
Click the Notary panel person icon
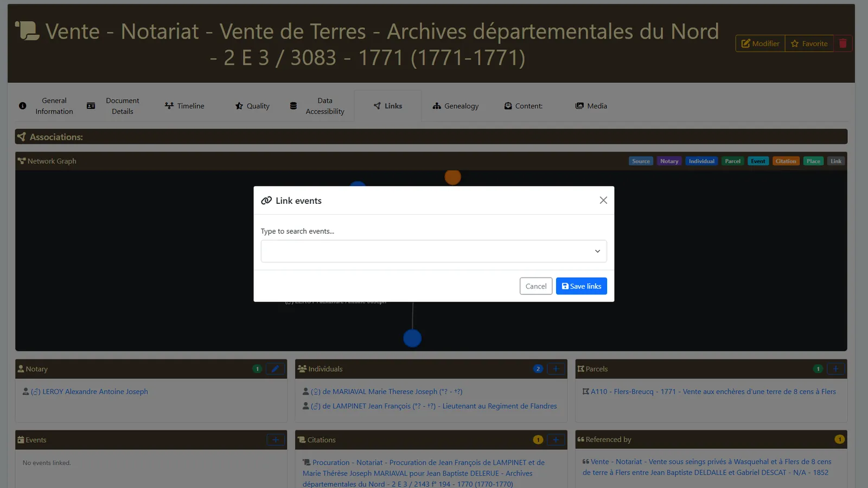(x=21, y=369)
